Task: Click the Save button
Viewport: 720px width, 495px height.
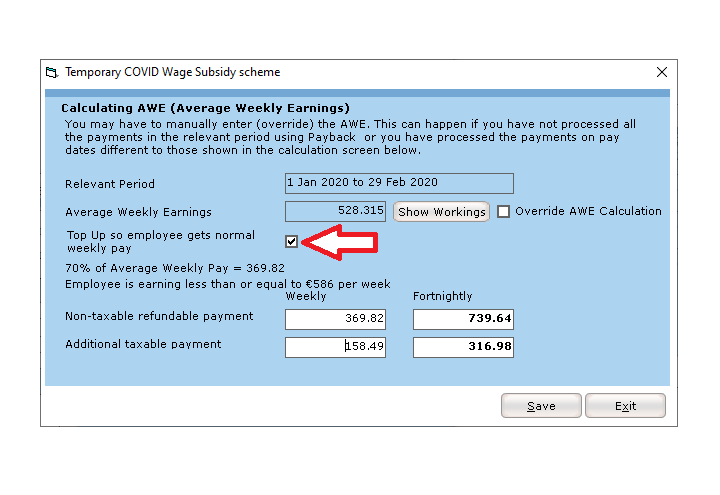Action: point(540,406)
